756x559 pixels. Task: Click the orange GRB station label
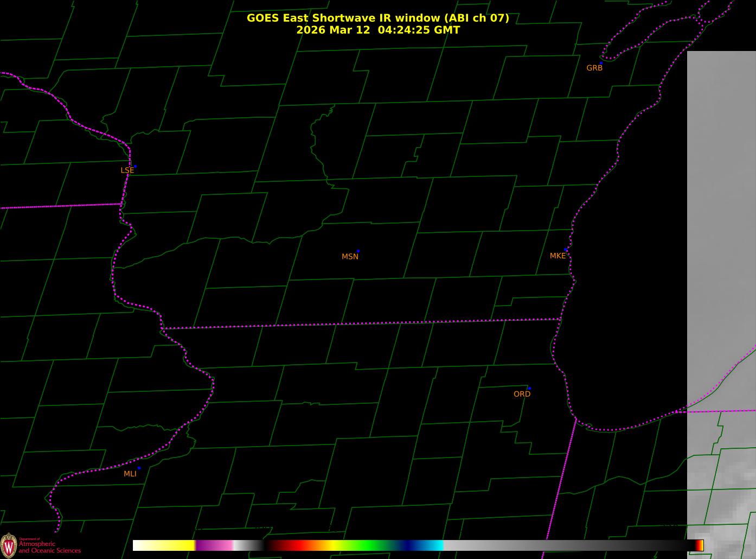594,68
